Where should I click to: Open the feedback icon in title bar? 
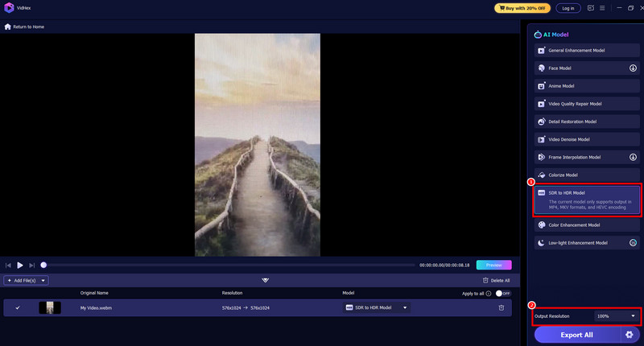pyautogui.click(x=591, y=8)
